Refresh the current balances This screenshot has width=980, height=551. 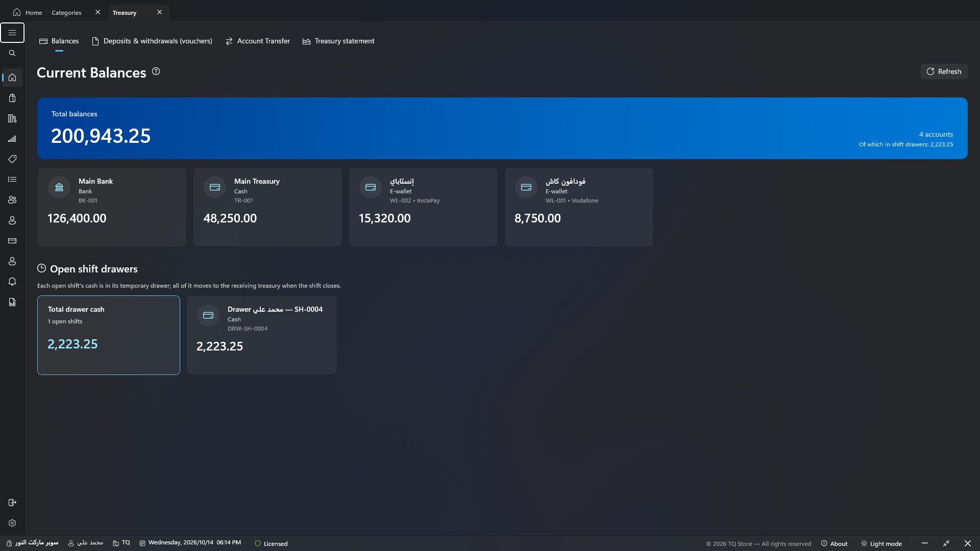[x=944, y=71]
